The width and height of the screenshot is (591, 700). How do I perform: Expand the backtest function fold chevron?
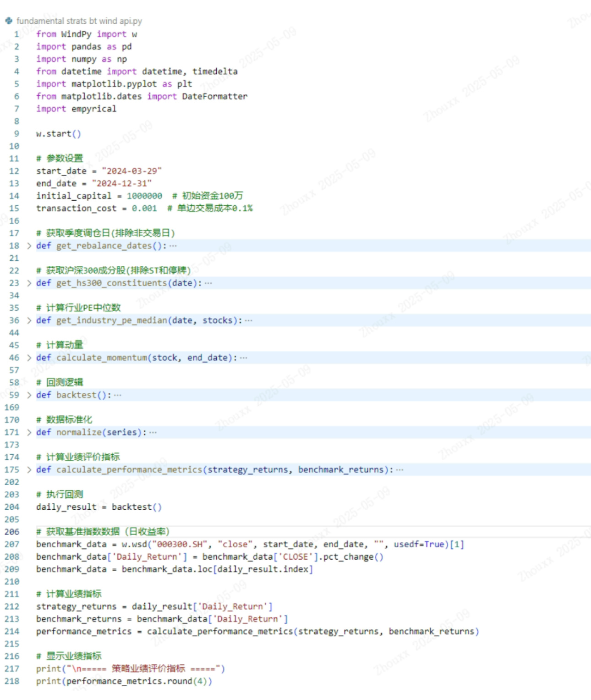click(x=29, y=395)
